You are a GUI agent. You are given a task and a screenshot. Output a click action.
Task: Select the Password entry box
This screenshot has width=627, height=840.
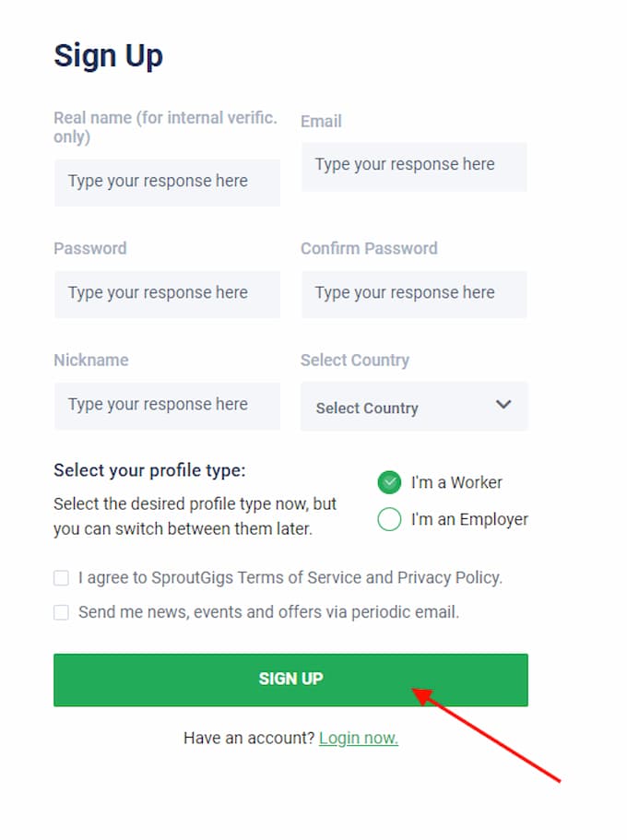[x=167, y=294]
